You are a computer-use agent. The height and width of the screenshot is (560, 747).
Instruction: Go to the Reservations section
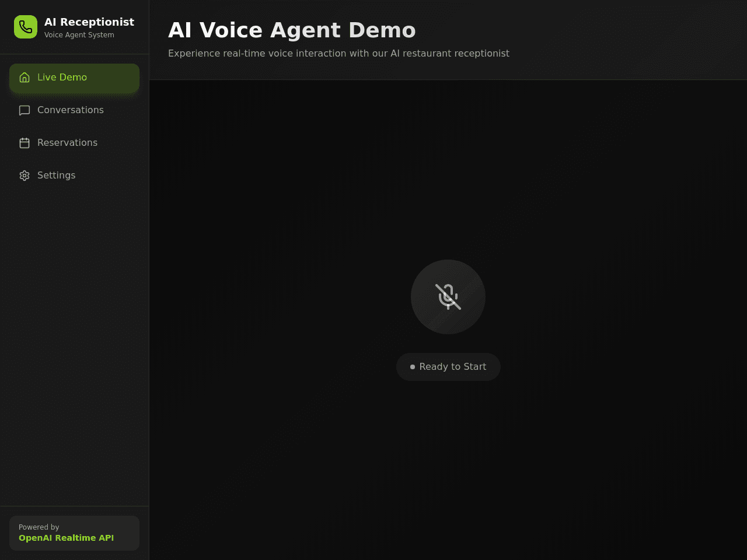74,143
